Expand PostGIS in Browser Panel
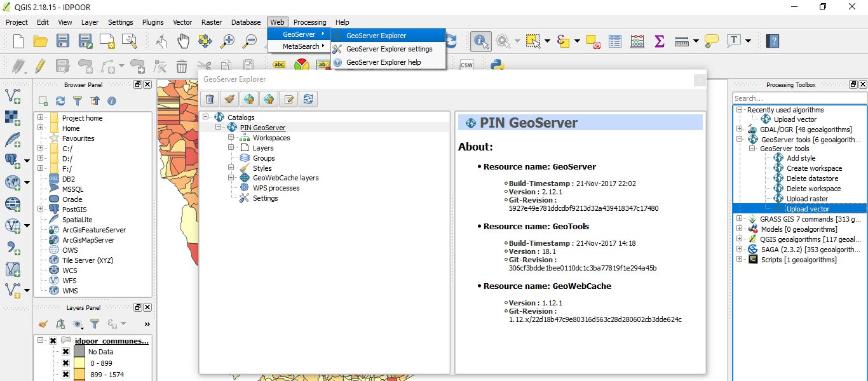 point(40,209)
